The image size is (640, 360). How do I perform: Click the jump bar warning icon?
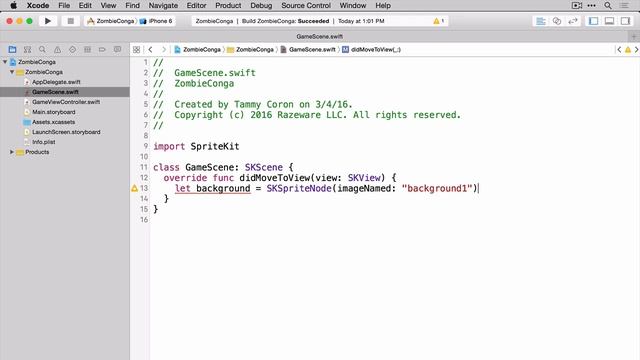tap(628, 49)
